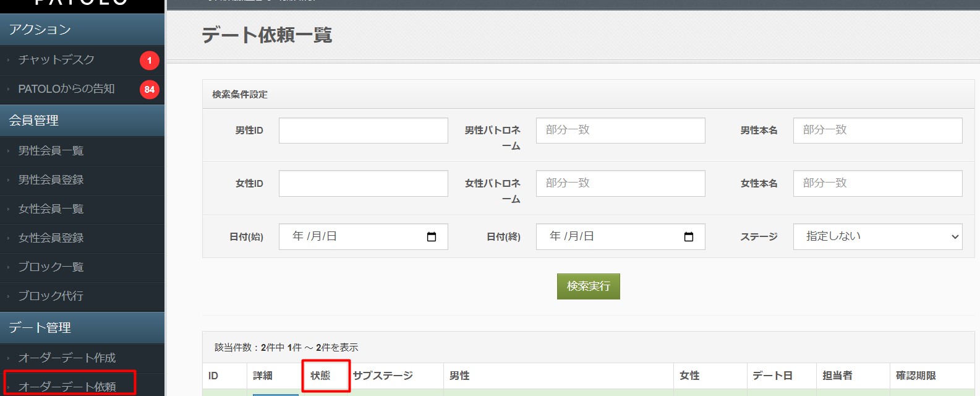Click the 検索条件設定 panel heading
Screen dimensions: 980x396
(240, 95)
